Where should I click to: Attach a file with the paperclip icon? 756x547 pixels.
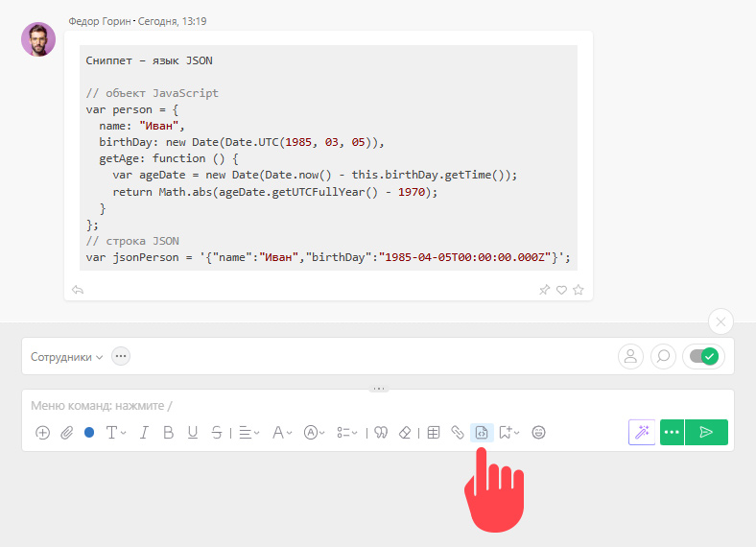(66, 433)
